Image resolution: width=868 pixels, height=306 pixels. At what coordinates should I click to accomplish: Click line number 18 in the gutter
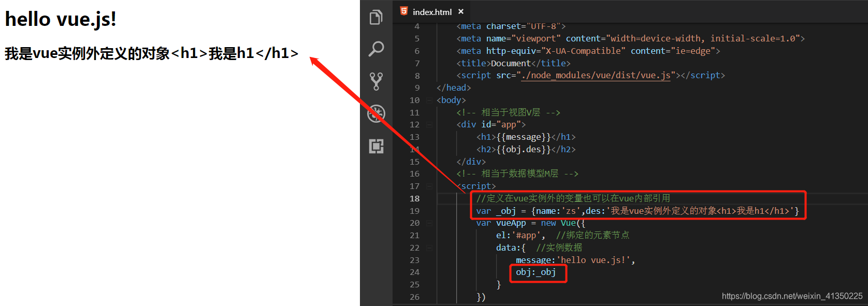(x=415, y=199)
